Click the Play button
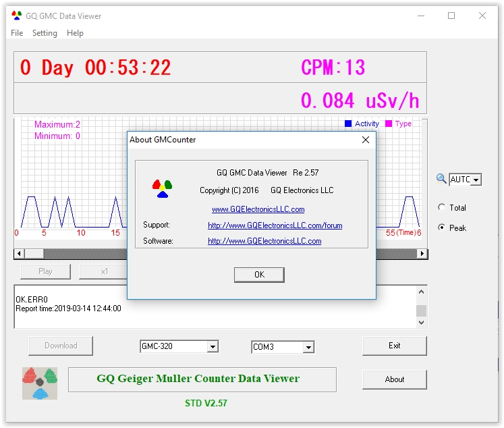504x428 pixels. point(45,271)
